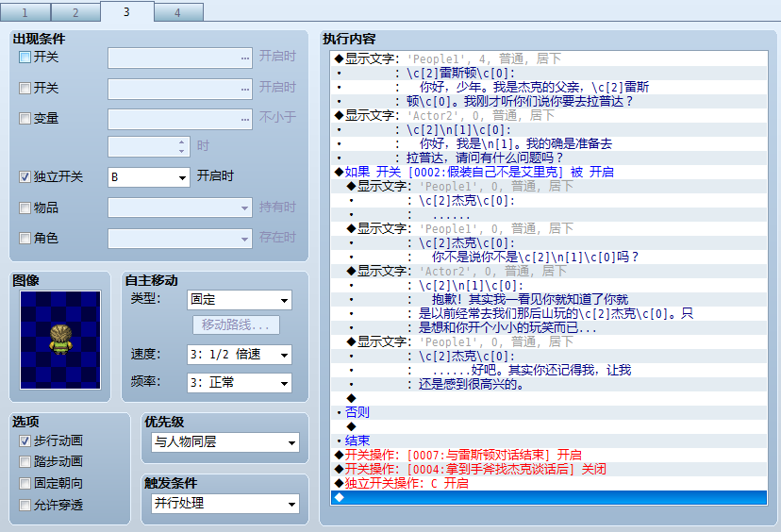Open the 频率 dropdown showing 正常
The image size is (781, 532).
pos(239,383)
